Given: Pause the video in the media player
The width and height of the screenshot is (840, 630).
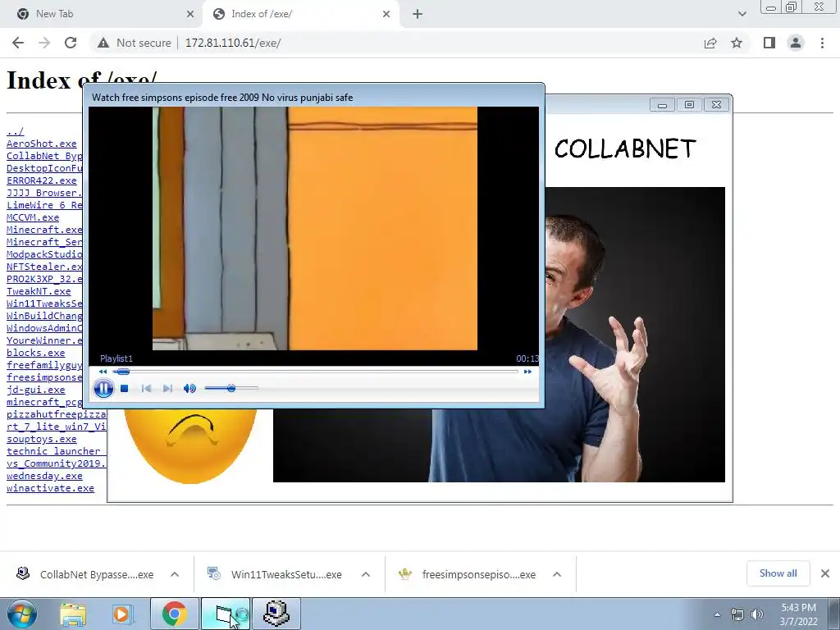Looking at the screenshot, I should [103, 388].
